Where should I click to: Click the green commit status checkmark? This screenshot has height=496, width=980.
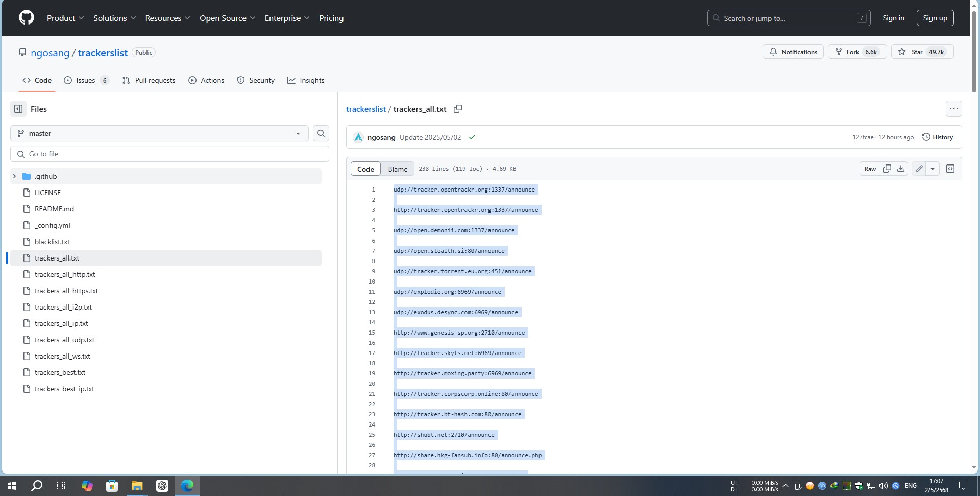pos(472,137)
